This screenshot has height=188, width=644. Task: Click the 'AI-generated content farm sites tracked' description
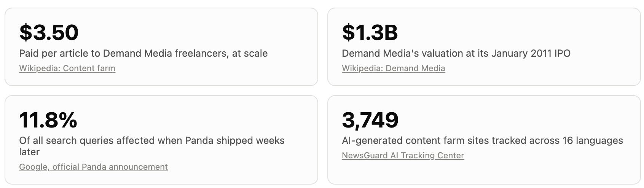pyautogui.click(x=482, y=141)
